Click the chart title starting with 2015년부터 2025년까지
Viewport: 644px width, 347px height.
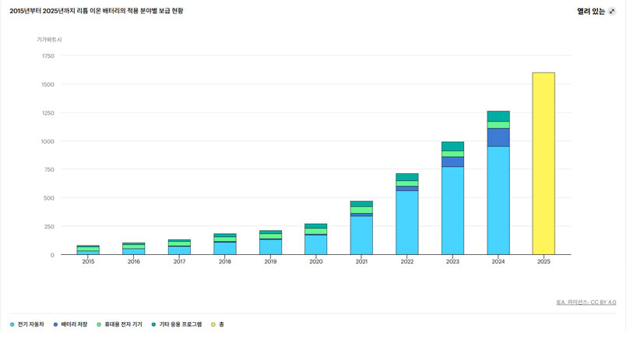96,11
